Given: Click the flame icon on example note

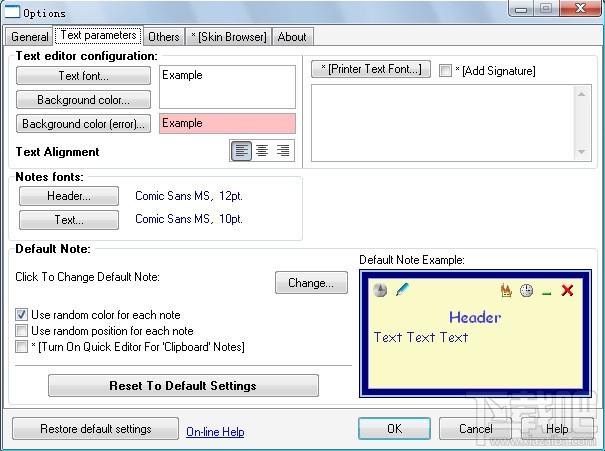Looking at the screenshot, I should (x=506, y=290).
